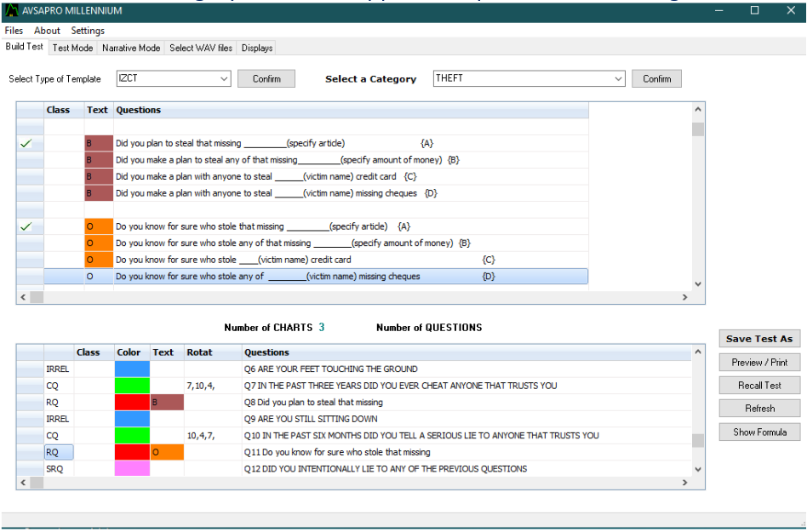This screenshot has width=807, height=532.
Task: Click the Show Formula button
Action: pos(759,432)
